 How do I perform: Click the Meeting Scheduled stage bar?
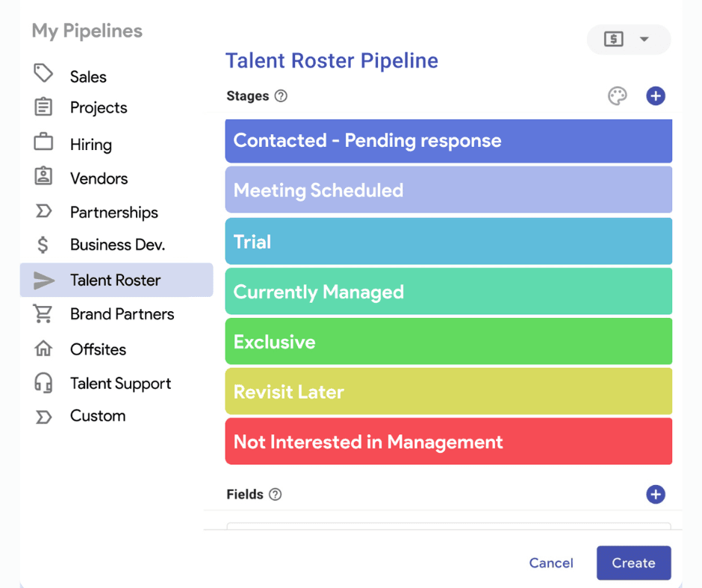click(448, 190)
